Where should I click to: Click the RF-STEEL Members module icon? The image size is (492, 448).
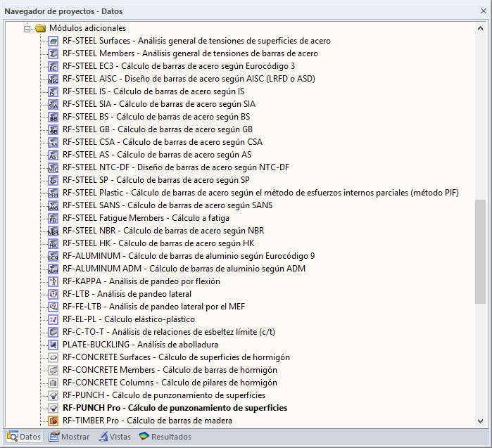click(x=53, y=53)
